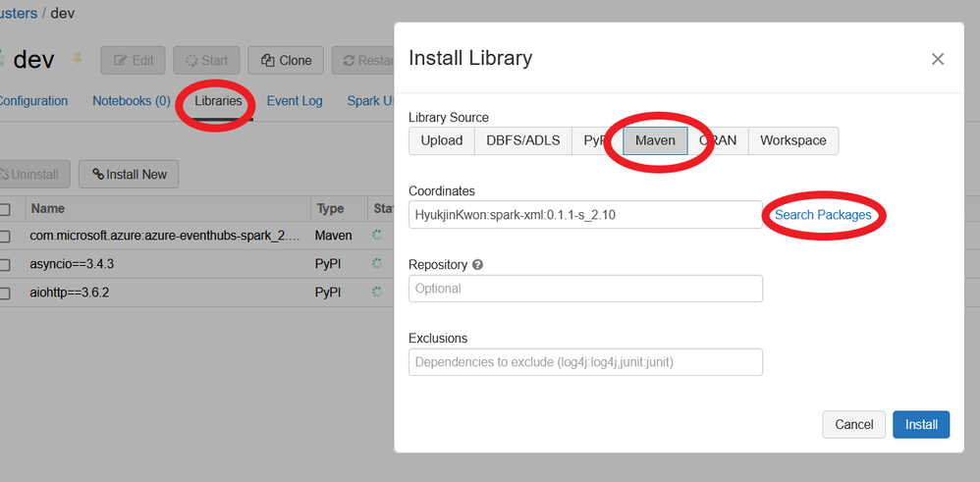Select Workspace library source
The width and height of the screenshot is (980, 482).
click(x=792, y=140)
